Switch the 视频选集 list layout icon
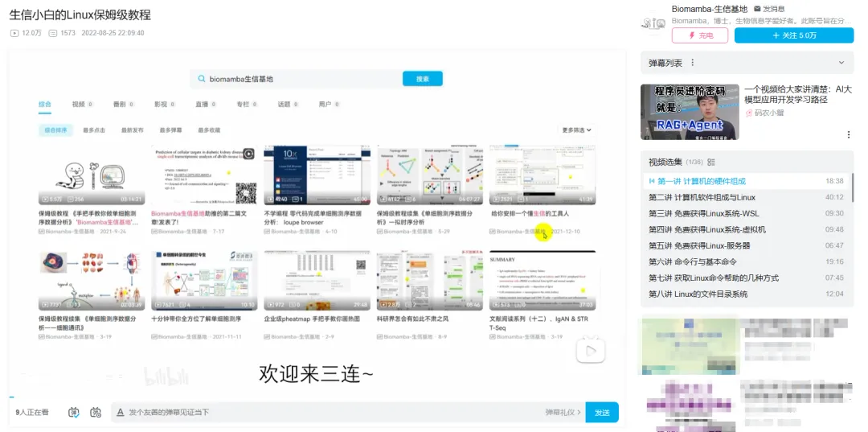 pos(711,163)
